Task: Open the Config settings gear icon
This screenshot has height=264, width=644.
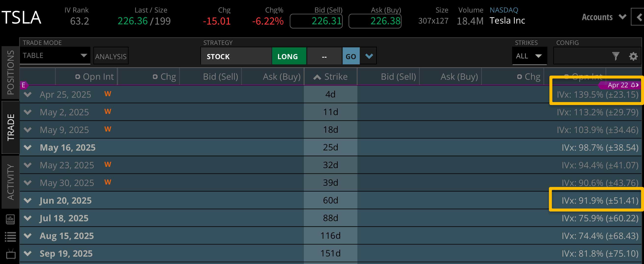Action: [634, 56]
